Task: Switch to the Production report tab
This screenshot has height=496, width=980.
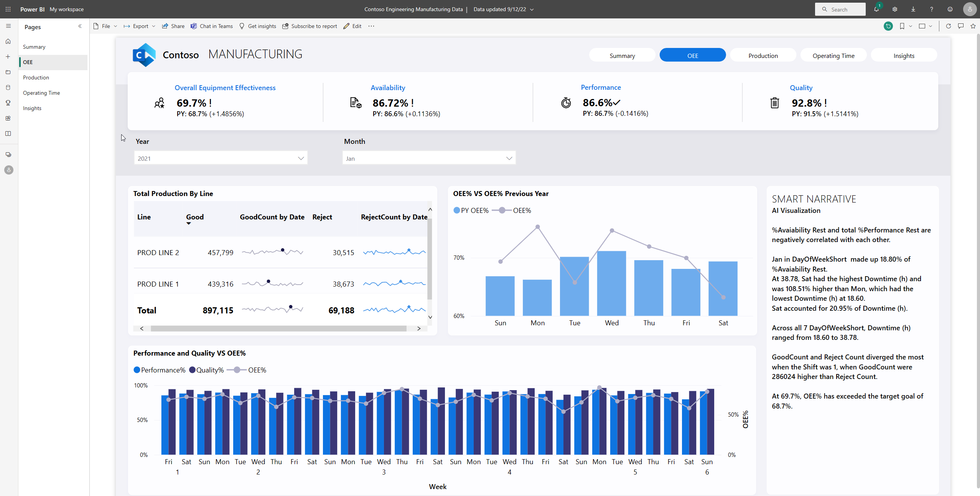Action: (763, 55)
